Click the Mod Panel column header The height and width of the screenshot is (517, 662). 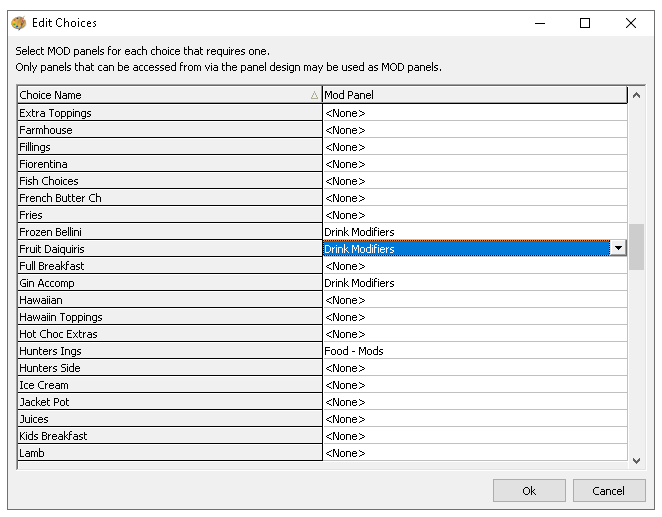[474, 95]
